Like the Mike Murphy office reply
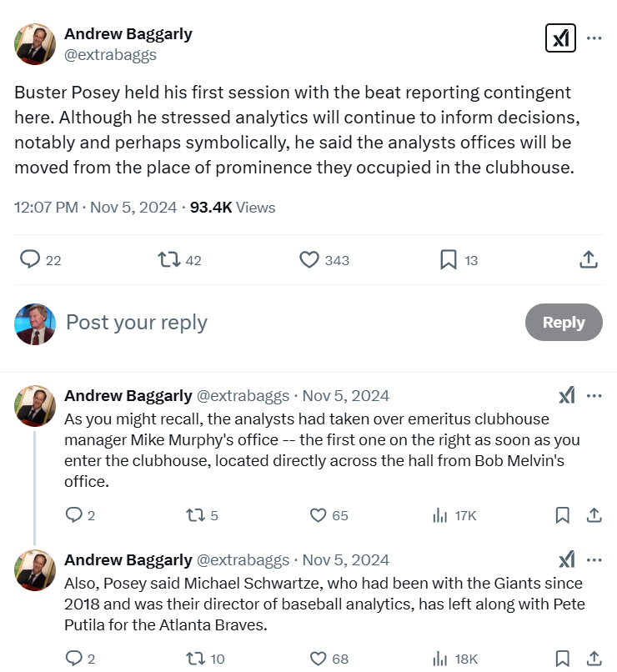Screen dimensions: 617x672 point(319,515)
